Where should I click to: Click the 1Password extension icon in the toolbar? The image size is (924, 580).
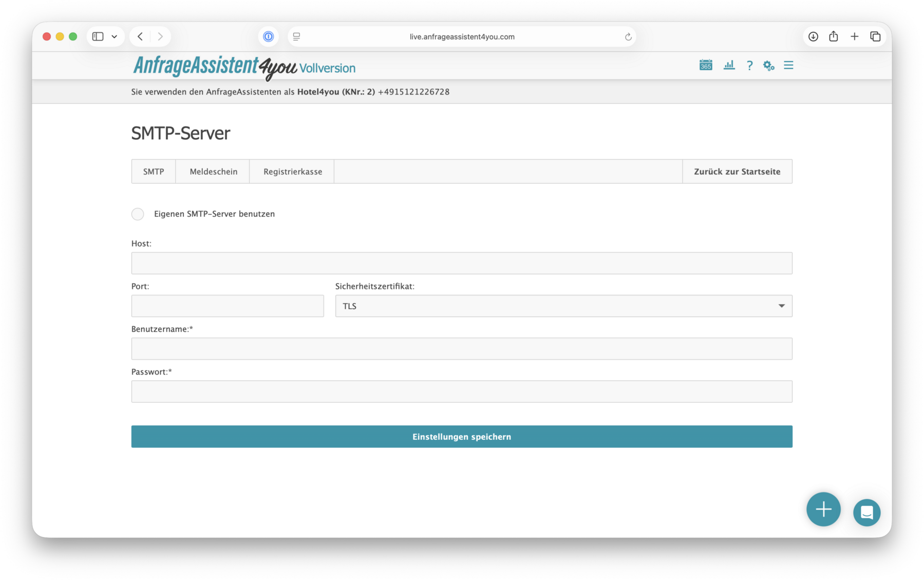(268, 36)
